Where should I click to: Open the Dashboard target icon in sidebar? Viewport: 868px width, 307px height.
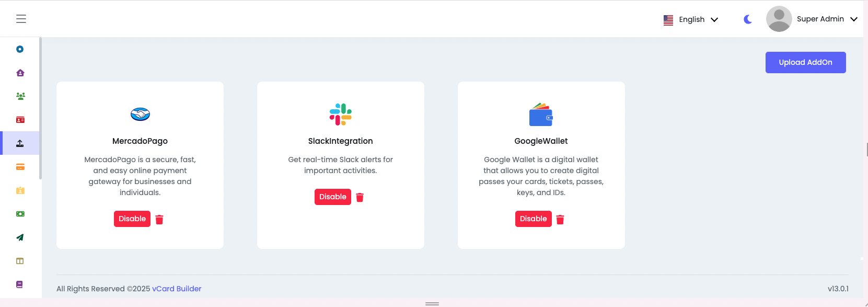click(x=19, y=49)
